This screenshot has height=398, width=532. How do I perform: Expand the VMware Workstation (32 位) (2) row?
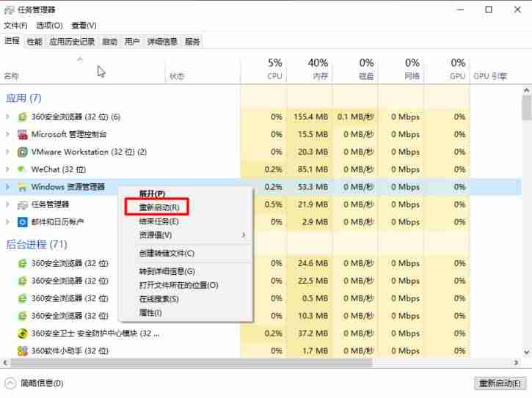pyautogui.click(x=7, y=152)
